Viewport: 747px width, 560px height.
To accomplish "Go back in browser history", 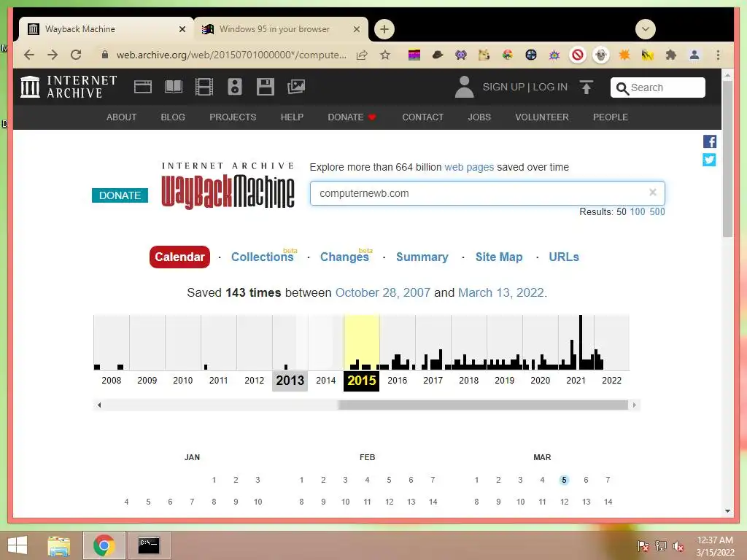I will click(x=29, y=55).
